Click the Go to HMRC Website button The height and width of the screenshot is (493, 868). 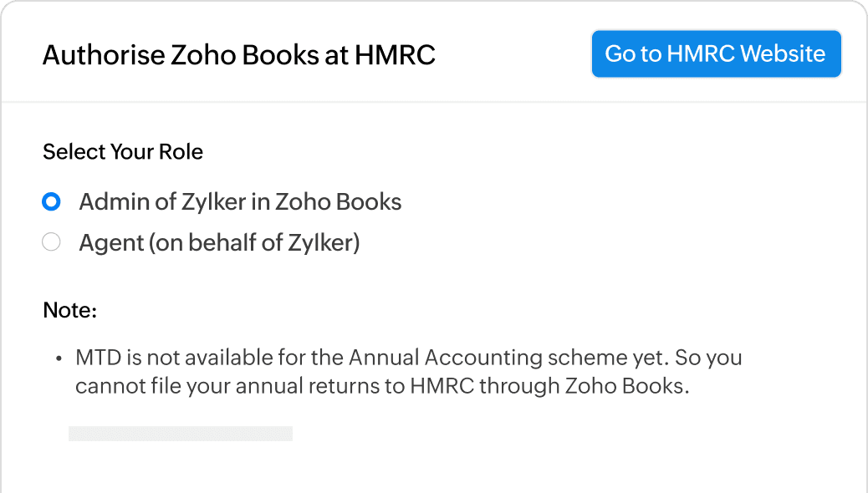point(716,54)
